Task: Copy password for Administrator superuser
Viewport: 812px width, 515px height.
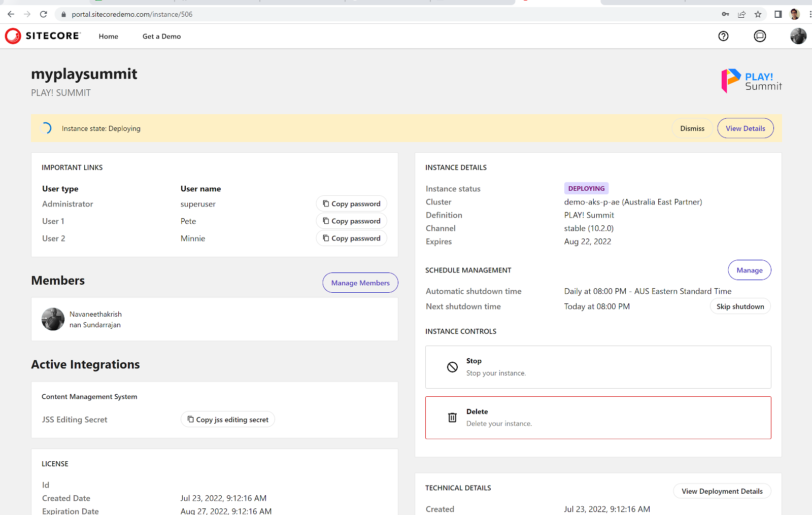Action: point(352,203)
